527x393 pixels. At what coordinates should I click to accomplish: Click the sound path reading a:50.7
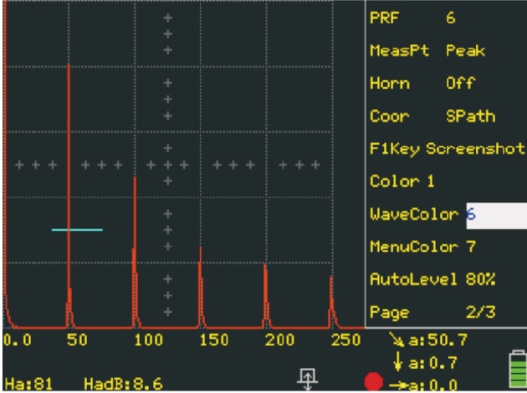click(438, 340)
